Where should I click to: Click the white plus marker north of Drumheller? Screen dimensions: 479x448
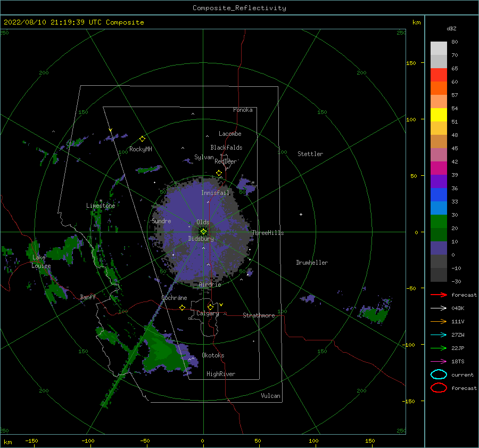(x=301, y=214)
